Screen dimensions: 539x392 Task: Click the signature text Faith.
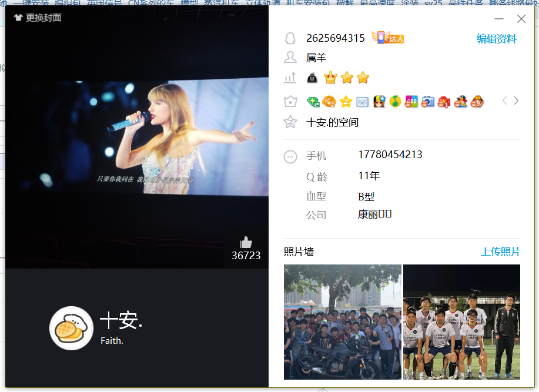112,340
